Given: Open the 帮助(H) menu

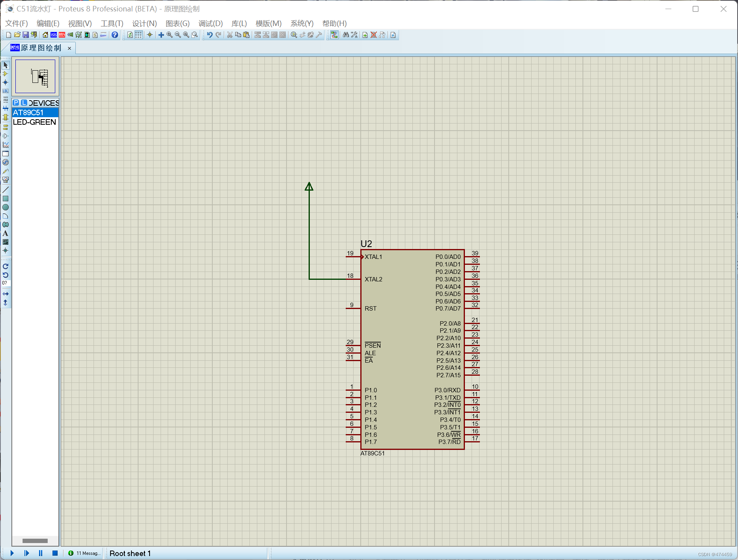Looking at the screenshot, I should click(335, 23).
